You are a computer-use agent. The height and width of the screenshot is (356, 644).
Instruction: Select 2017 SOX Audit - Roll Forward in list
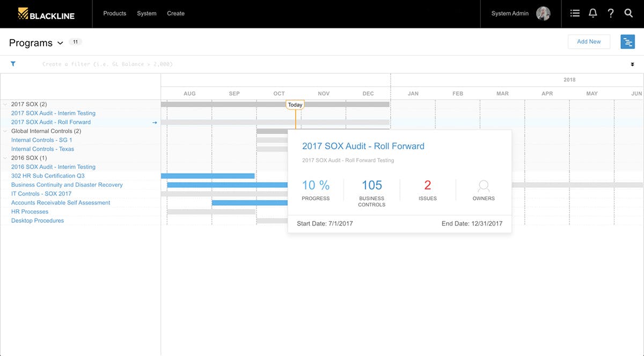pos(51,122)
